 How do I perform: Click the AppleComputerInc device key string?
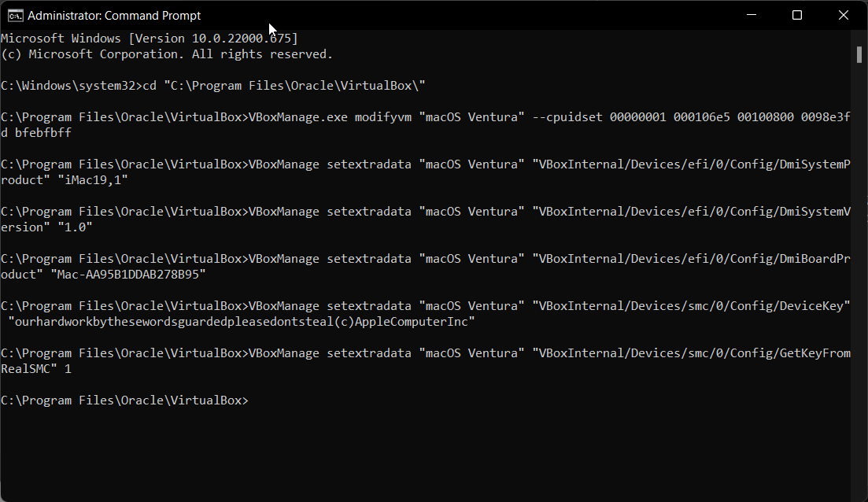coord(243,322)
